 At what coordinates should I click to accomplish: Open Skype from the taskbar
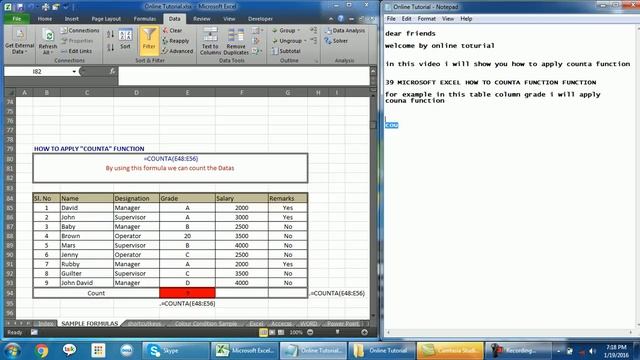click(176, 351)
